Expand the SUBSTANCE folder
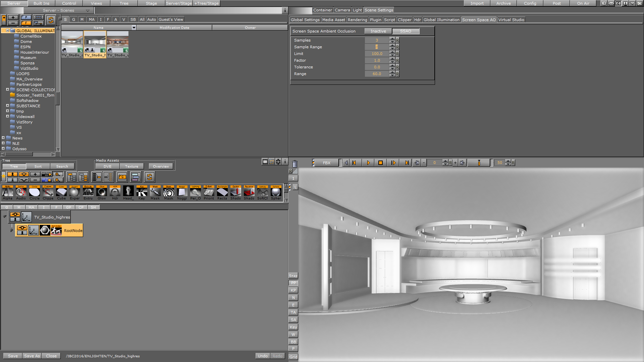This screenshot has width=644, height=362. 7,106
